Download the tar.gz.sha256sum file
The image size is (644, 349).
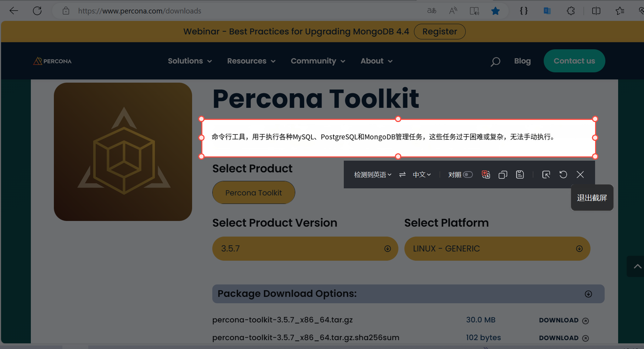(x=564, y=338)
